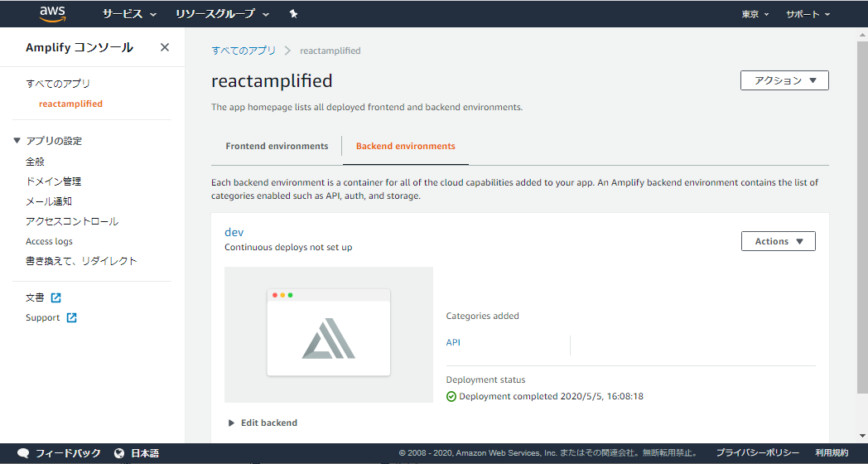Screen dimensions: 868x464
Task: Open Support link in sidebar
Action: 42,318
